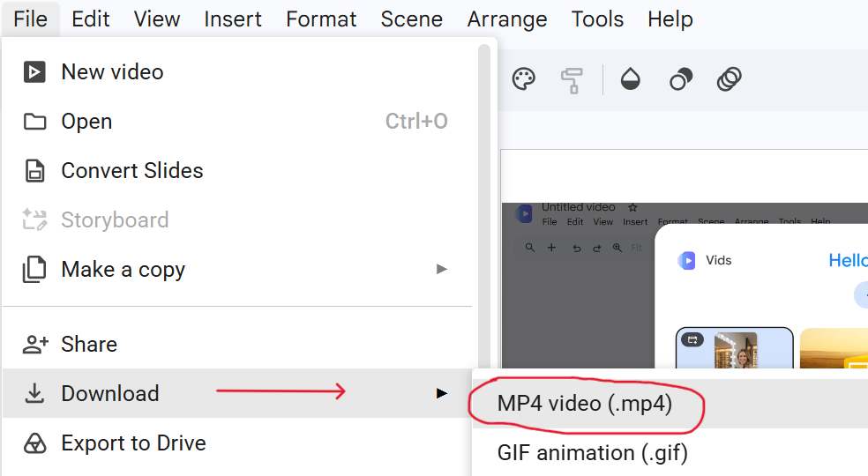The image size is (868, 476).
Task: Open the Edit menu
Action: (x=91, y=19)
